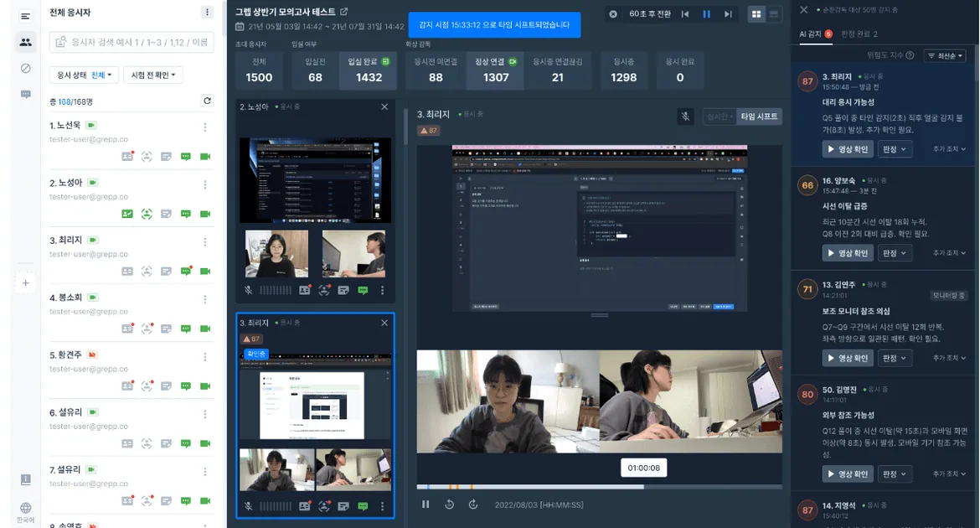980x528 pixels.
Task: Open the candidates list sidebar icon
Action: click(26, 42)
